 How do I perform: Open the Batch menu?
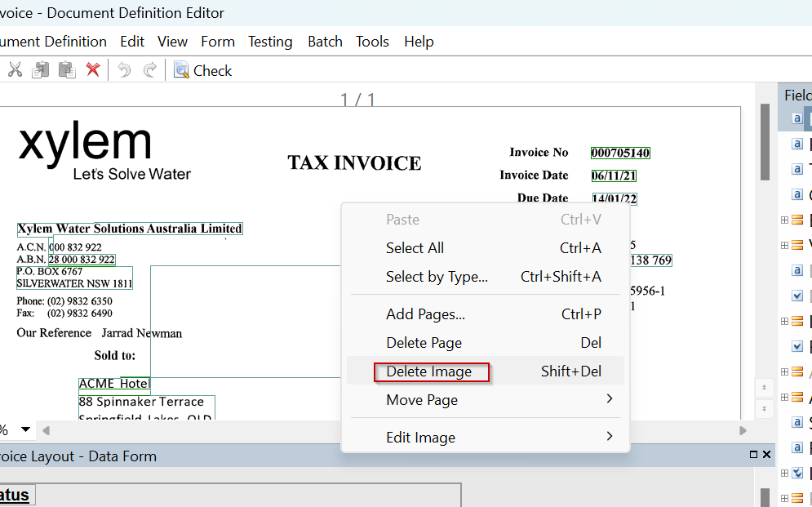pos(326,42)
